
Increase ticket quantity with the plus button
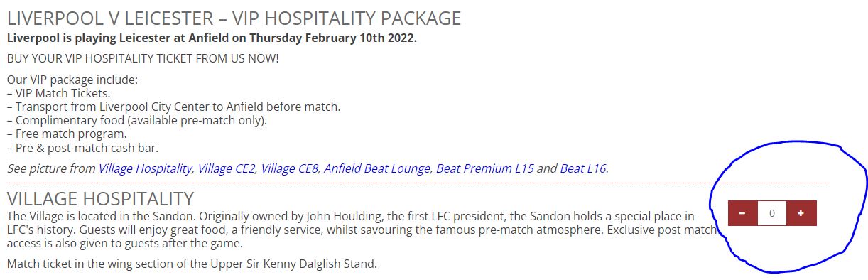pyautogui.click(x=801, y=213)
